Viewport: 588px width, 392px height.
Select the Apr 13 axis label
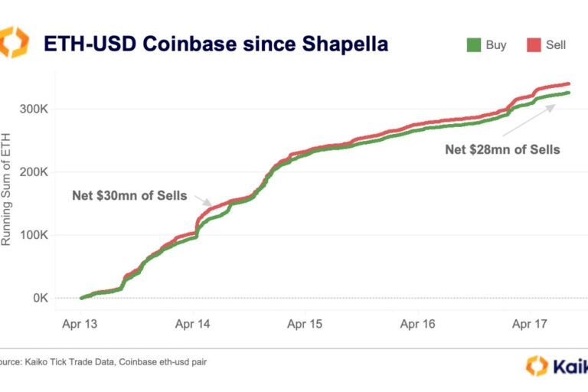tap(80, 324)
